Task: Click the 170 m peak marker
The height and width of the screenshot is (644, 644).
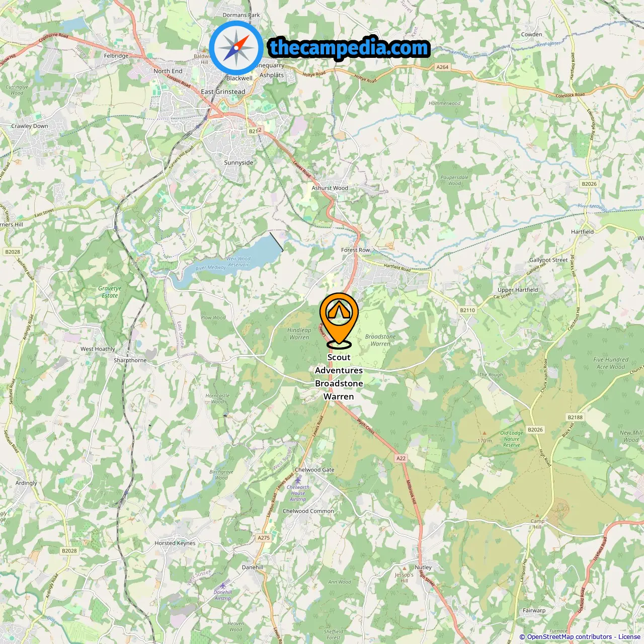Action: coord(485,433)
